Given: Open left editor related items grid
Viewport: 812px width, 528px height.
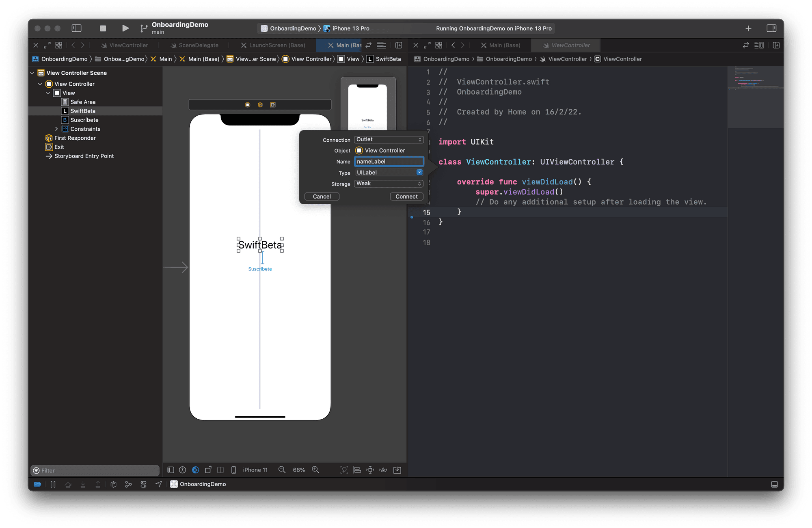Looking at the screenshot, I should [59, 45].
